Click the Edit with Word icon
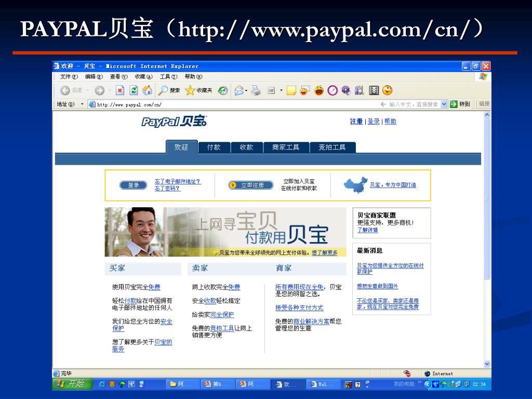Screen dimensions: 532x399 click(x=271, y=90)
